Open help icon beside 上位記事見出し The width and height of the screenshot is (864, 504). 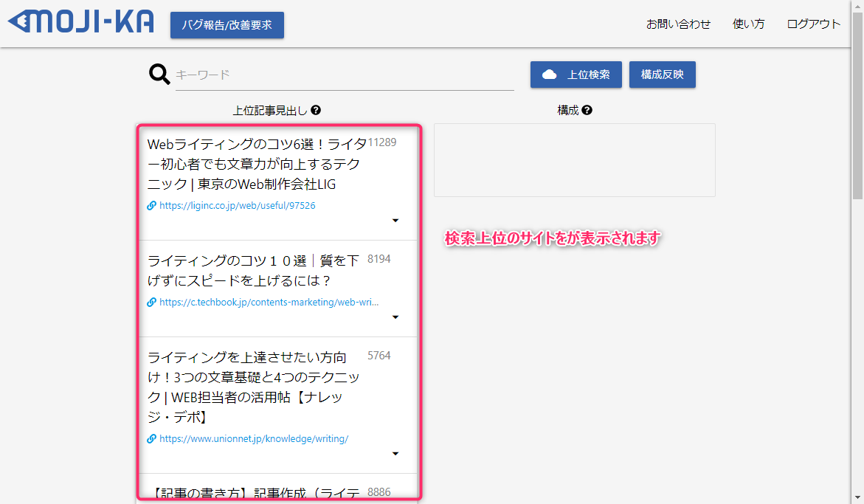(x=316, y=110)
